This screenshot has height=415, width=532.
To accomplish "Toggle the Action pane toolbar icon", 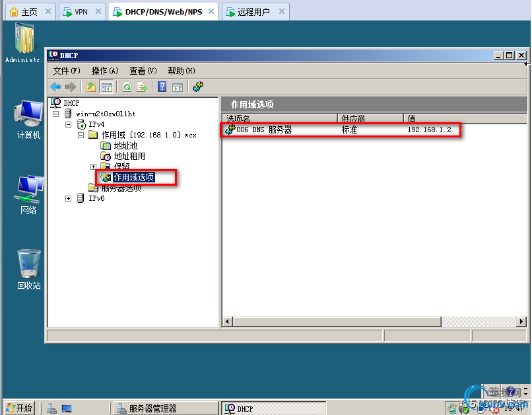I will coord(178,87).
